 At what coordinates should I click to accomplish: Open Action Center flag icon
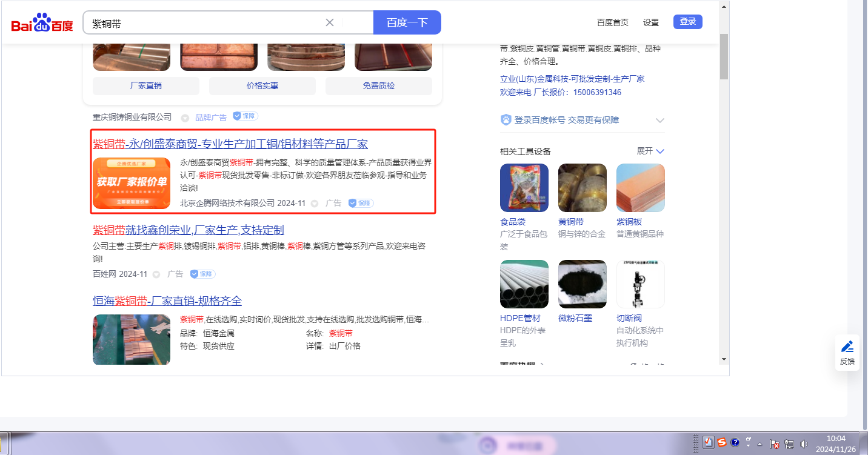coord(775,444)
